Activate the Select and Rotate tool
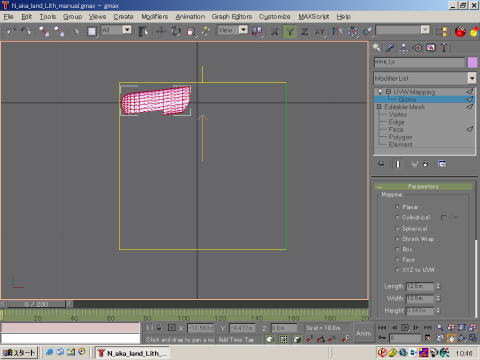480x360 pixels. (176, 31)
